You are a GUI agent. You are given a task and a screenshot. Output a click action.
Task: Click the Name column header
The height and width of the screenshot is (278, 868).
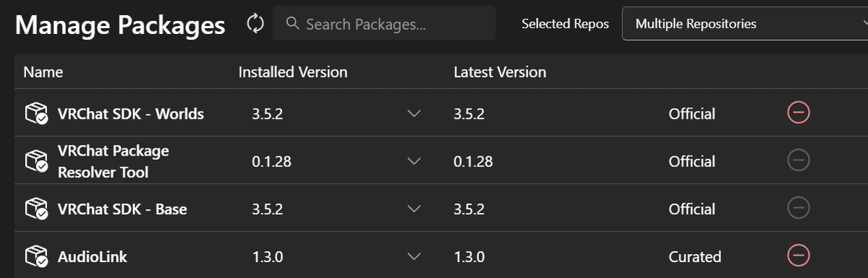pyautogui.click(x=43, y=72)
